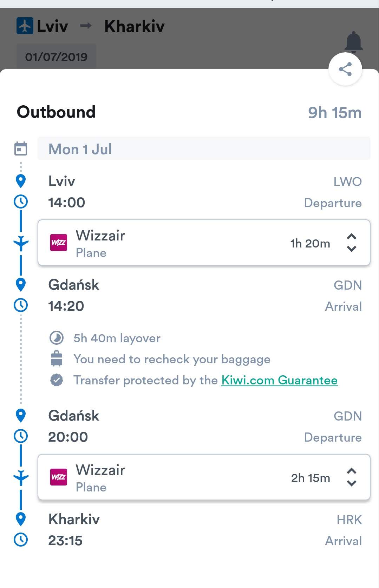The width and height of the screenshot is (379, 588).
Task: Open the Kiwi.com Guarantee link
Action: pos(279,380)
